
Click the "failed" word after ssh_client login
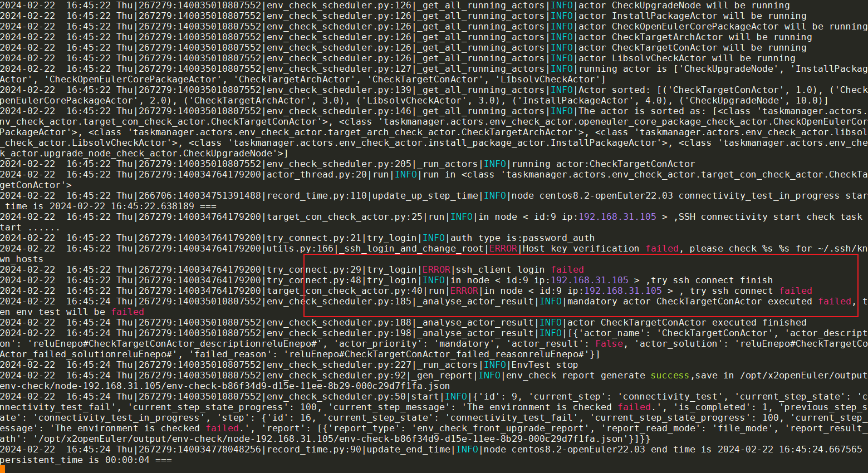pyautogui.click(x=567, y=270)
